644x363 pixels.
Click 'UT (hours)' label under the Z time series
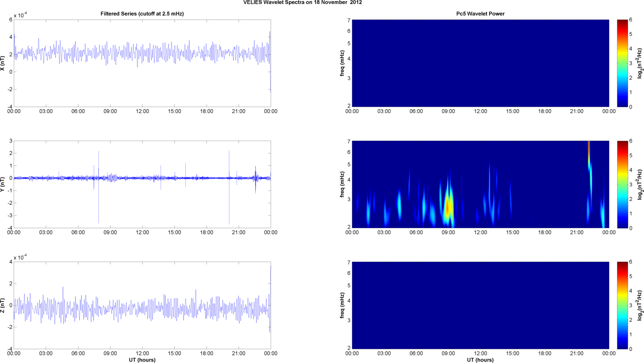142,360
